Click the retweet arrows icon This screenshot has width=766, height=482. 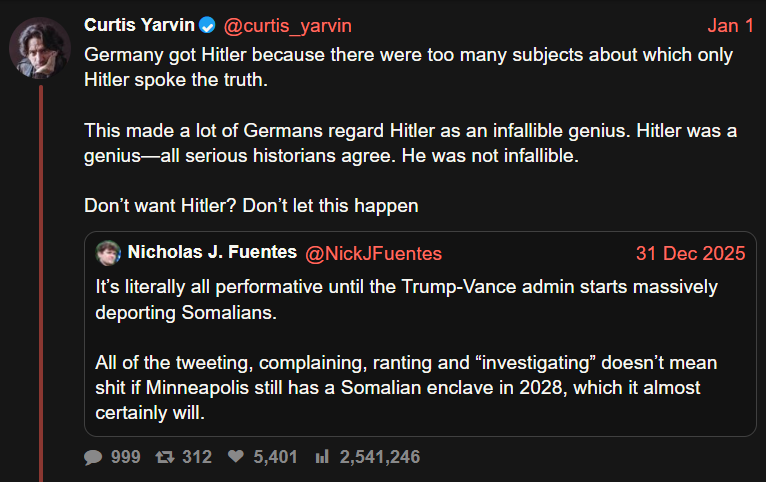(x=164, y=457)
